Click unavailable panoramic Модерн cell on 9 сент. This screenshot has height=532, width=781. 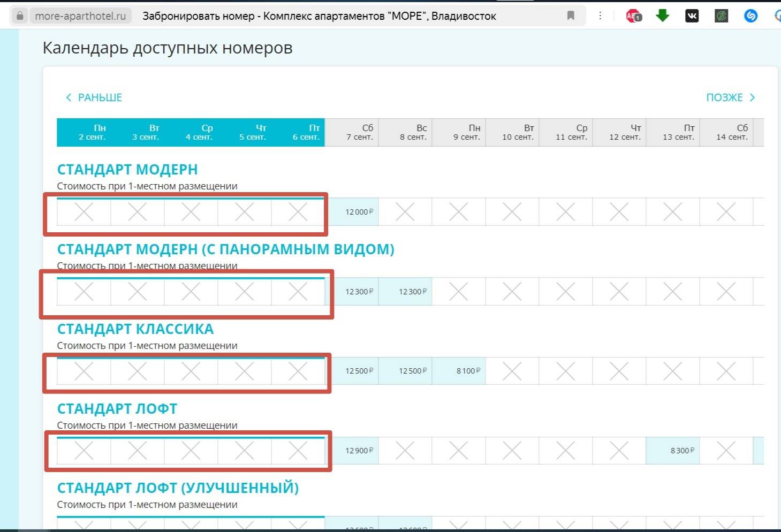pos(459,292)
